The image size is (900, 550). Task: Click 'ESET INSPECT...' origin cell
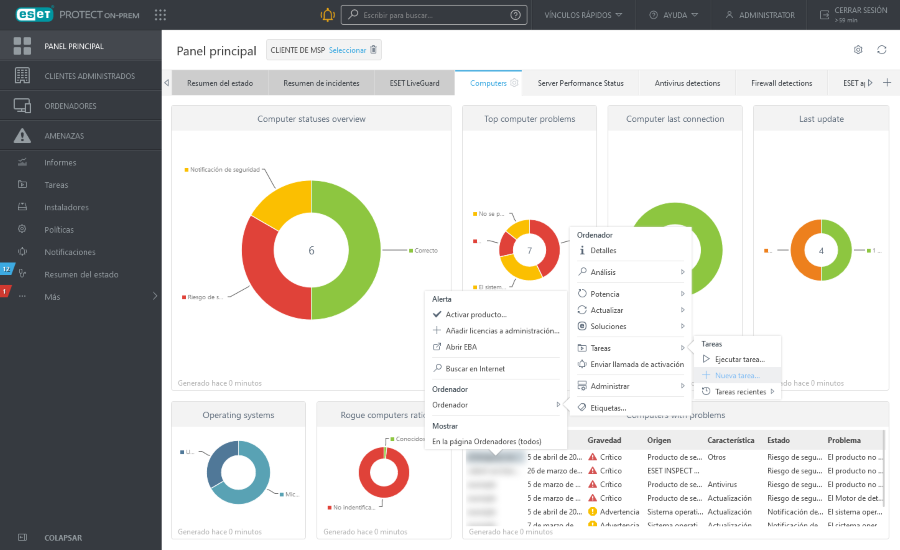(x=673, y=471)
